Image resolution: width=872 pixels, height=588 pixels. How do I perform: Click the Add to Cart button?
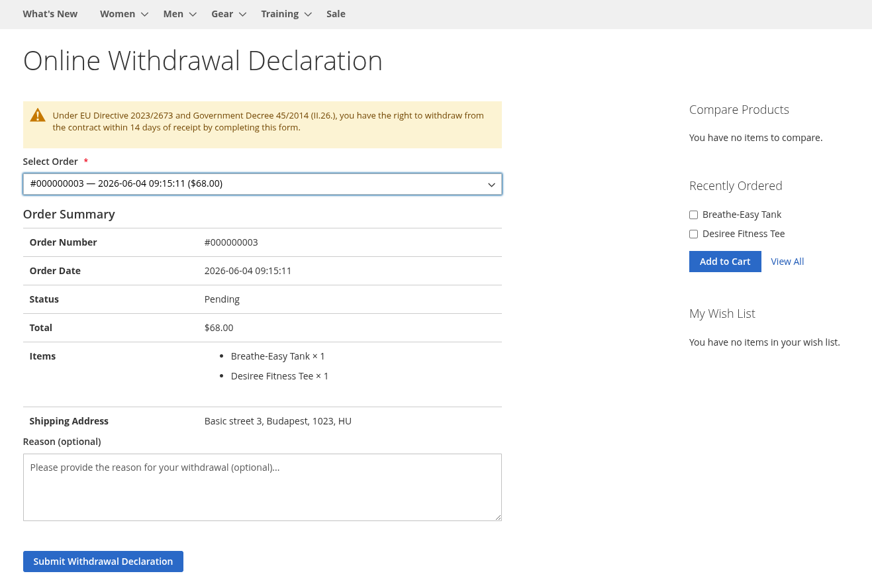[x=725, y=262]
